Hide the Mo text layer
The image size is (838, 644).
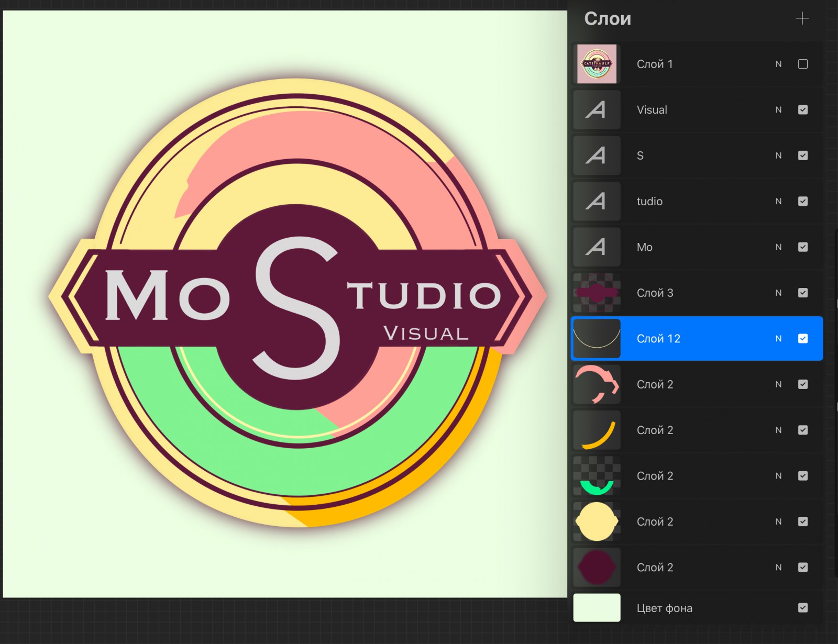click(803, 247)
